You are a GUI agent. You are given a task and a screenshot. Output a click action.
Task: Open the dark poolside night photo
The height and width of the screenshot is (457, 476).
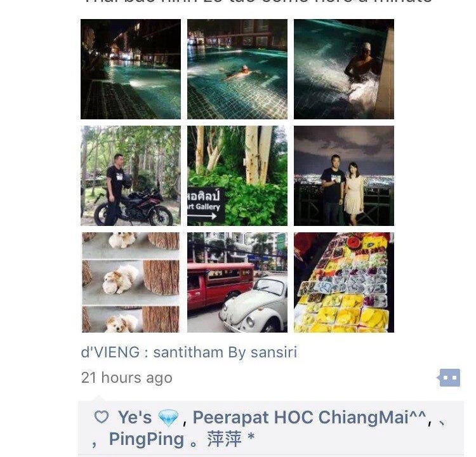(x=131, y=69)
